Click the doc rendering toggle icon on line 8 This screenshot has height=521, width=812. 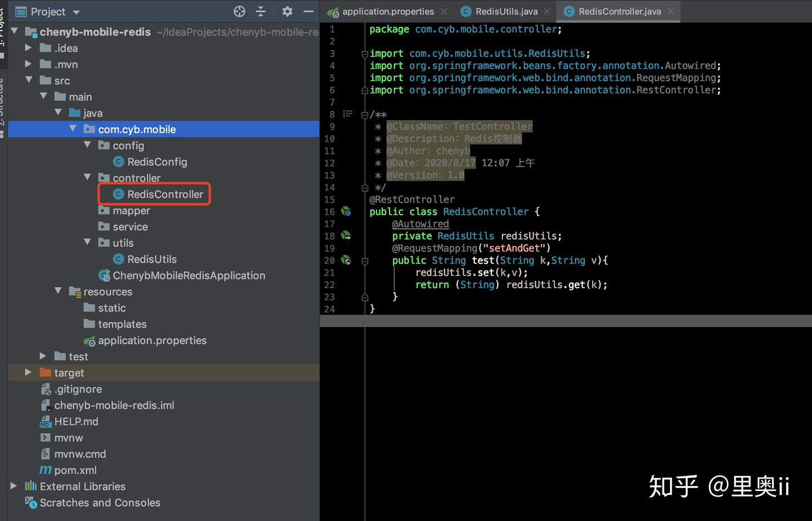coord(348,114)
